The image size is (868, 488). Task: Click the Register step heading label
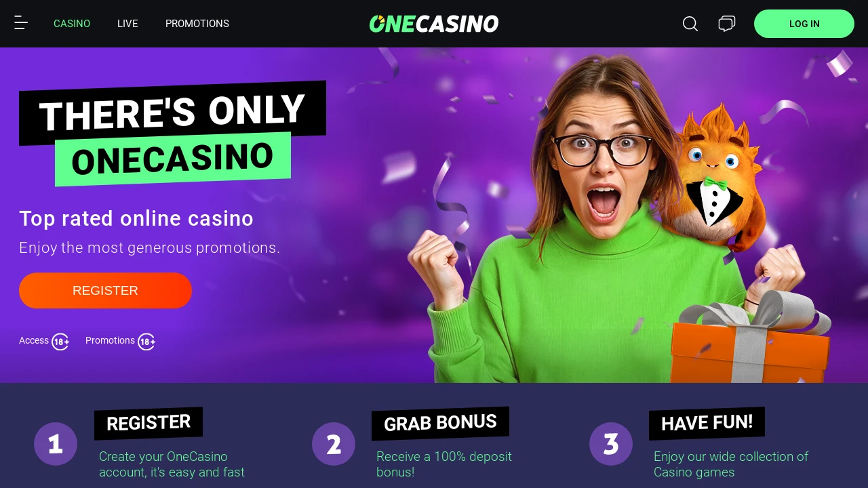[x=149, y=423]
